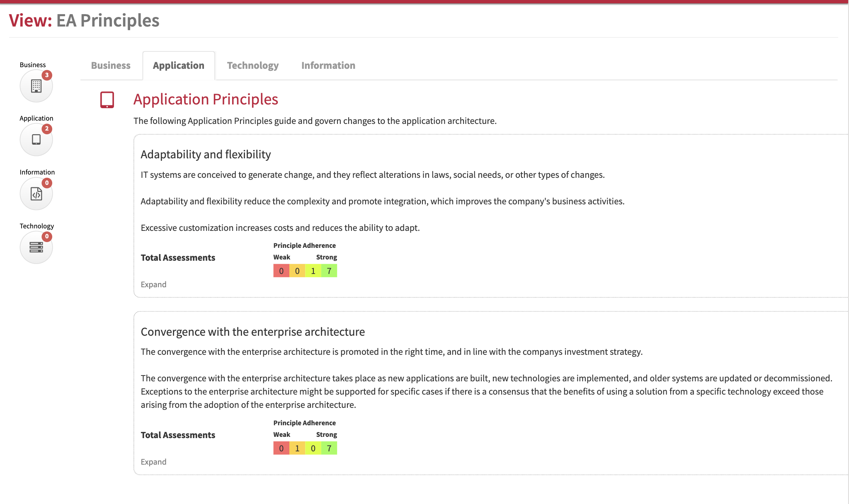Viewport: 849px width, 504px height.
Task: Click the yellow-green adherence cell showing 1 for Adaptability
Action: (313, 271)
